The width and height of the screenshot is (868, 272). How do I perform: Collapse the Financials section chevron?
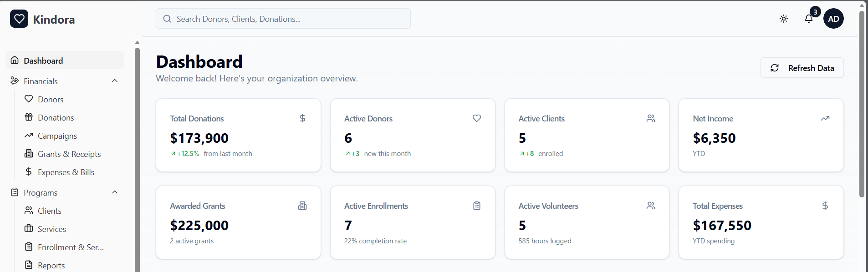click(115, 81)
